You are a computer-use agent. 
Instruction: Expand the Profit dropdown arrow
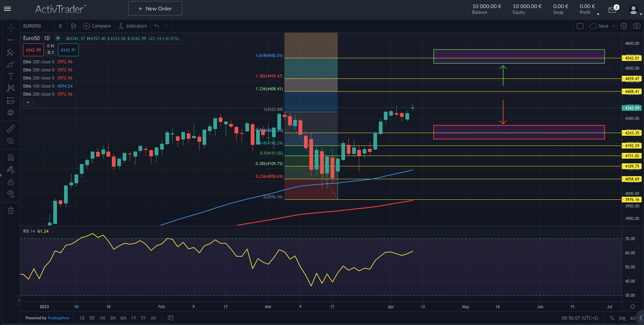click(x=598, y=13)
